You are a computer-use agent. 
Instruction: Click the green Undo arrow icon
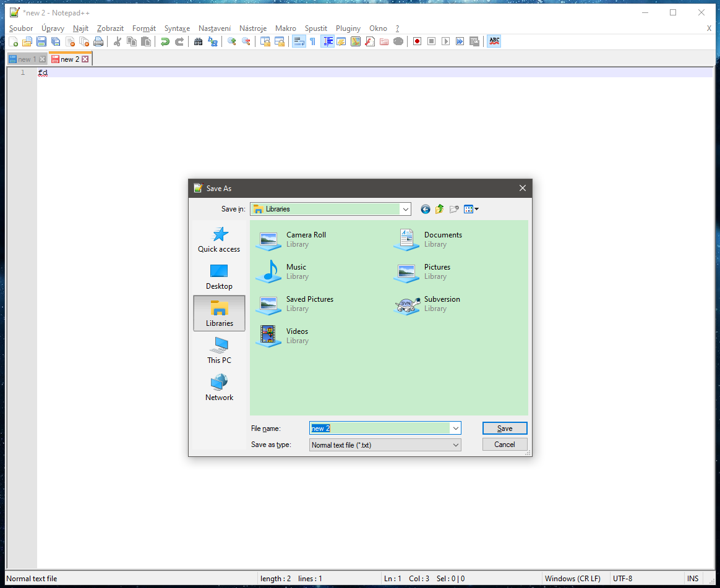coord(165,41)
